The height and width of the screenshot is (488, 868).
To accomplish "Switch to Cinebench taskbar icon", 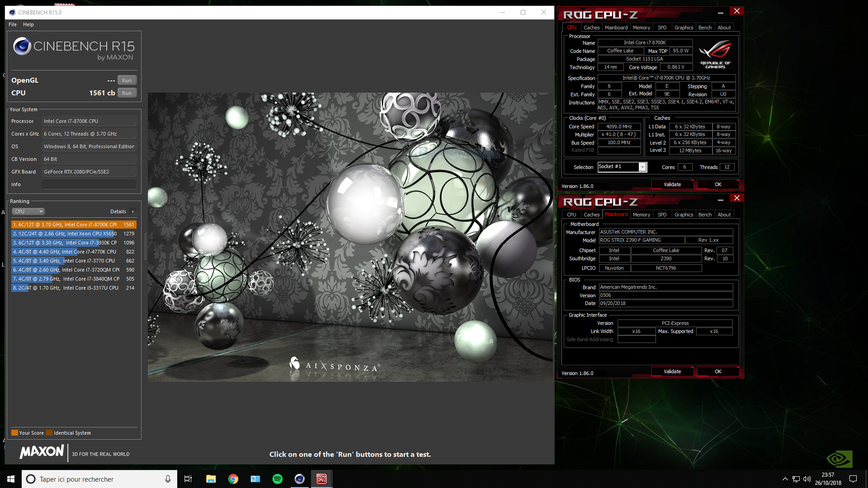I will [300, 479].
